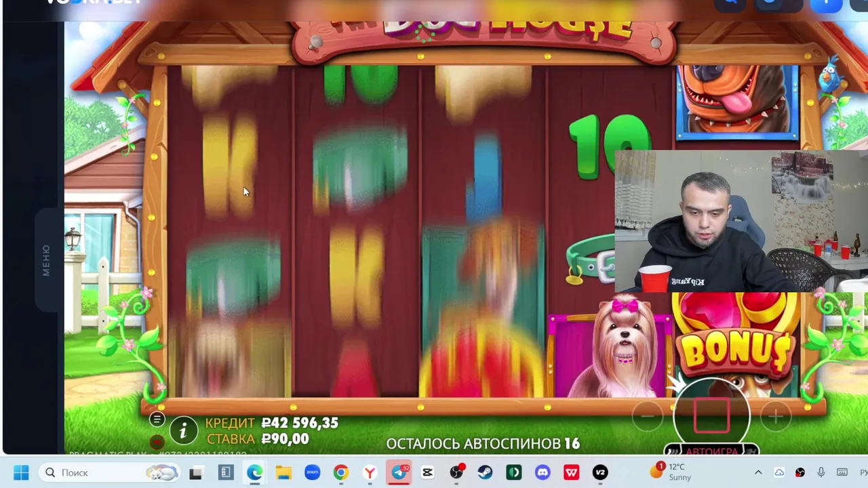Viewport: 868px width, 488px height.
Task: Click the Поиск taskbar search box
Action: pyautogui.click(x=109, y=472)
